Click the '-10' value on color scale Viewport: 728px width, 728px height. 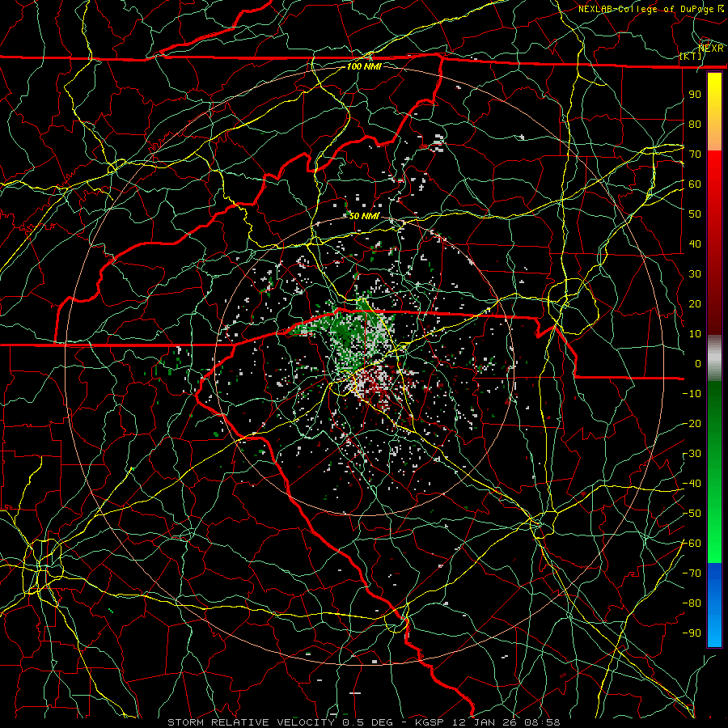tap(692, 394)
